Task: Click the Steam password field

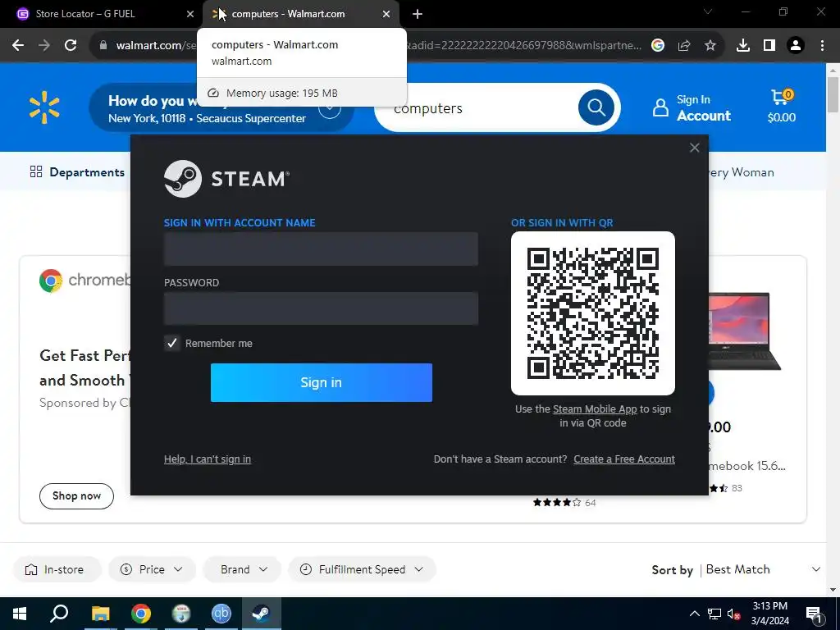Action: pos(321,308)
